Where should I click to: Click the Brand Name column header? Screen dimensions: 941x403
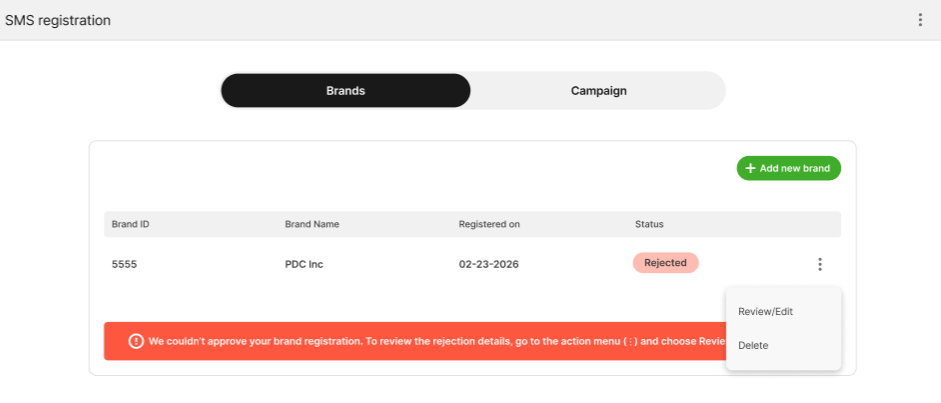312,224
